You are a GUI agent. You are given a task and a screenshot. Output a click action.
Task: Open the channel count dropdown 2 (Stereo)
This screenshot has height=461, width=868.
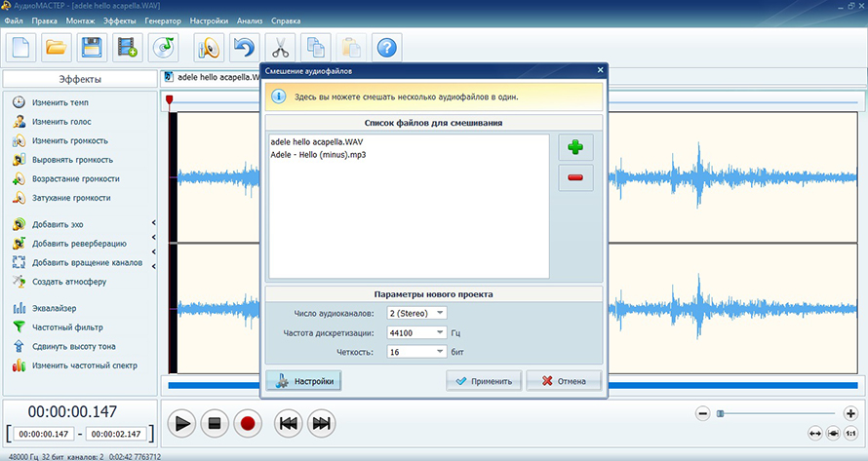416,313
